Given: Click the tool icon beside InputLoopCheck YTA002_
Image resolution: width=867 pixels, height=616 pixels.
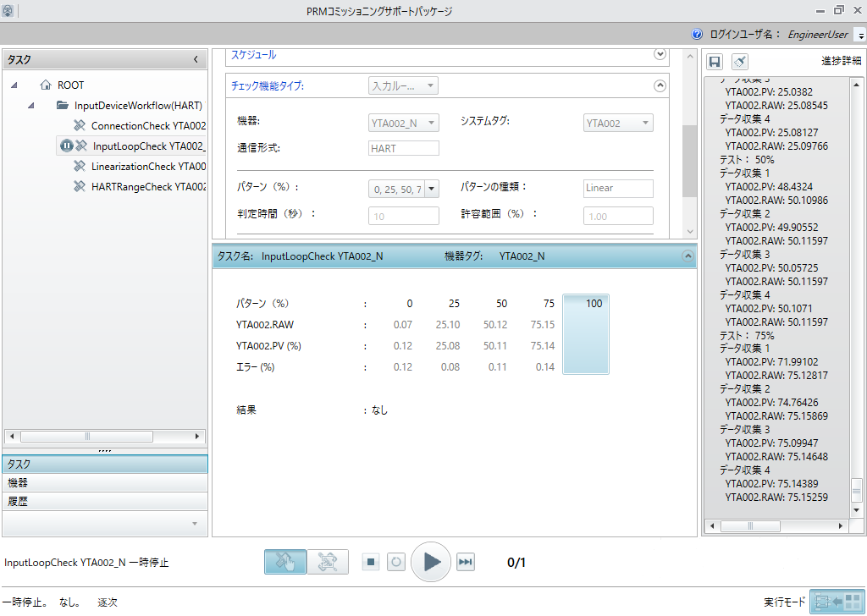Looking at the screenshot, I should (81, 146).
